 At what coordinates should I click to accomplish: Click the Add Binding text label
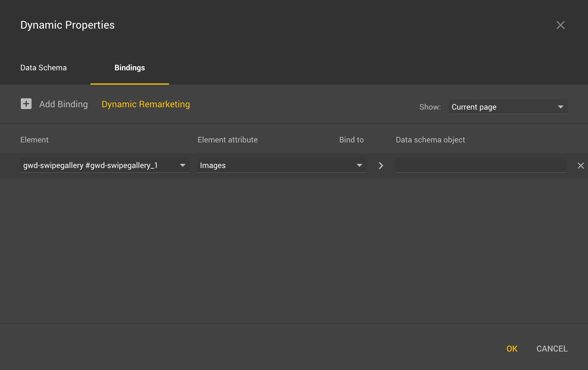pos(64,104)
